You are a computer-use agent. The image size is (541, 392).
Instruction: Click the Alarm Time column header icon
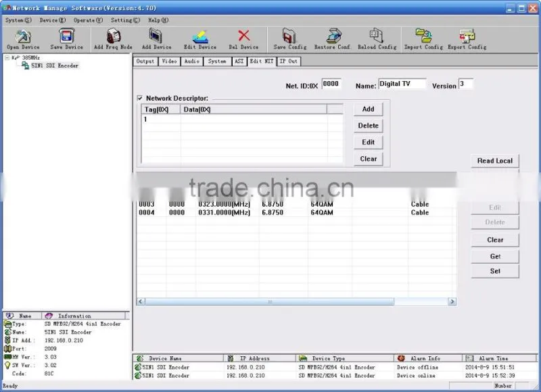click(x=469, y=358)
